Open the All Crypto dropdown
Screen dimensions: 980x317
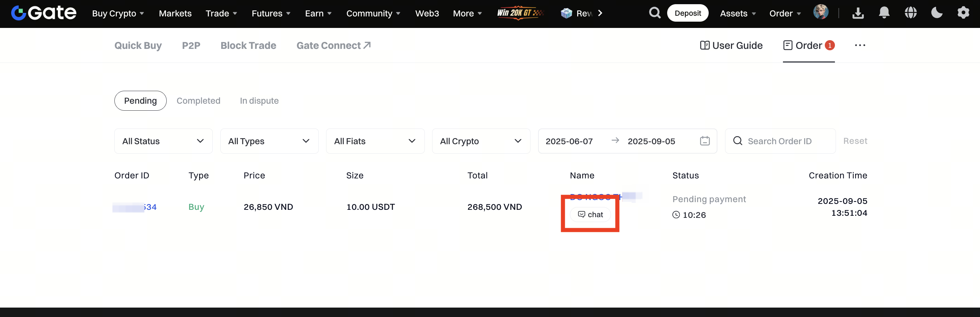pyautogui.click(x=481, y=141)
